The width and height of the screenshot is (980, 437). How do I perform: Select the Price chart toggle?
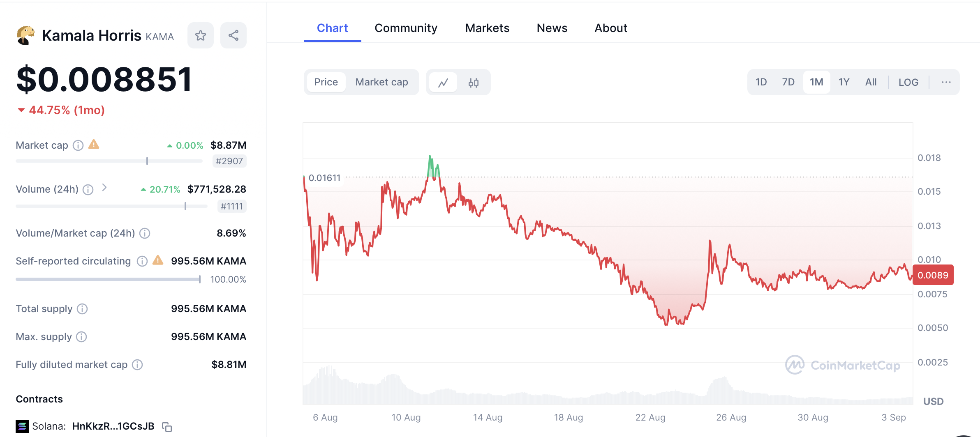pyautogui.click(x=326, y=82)
